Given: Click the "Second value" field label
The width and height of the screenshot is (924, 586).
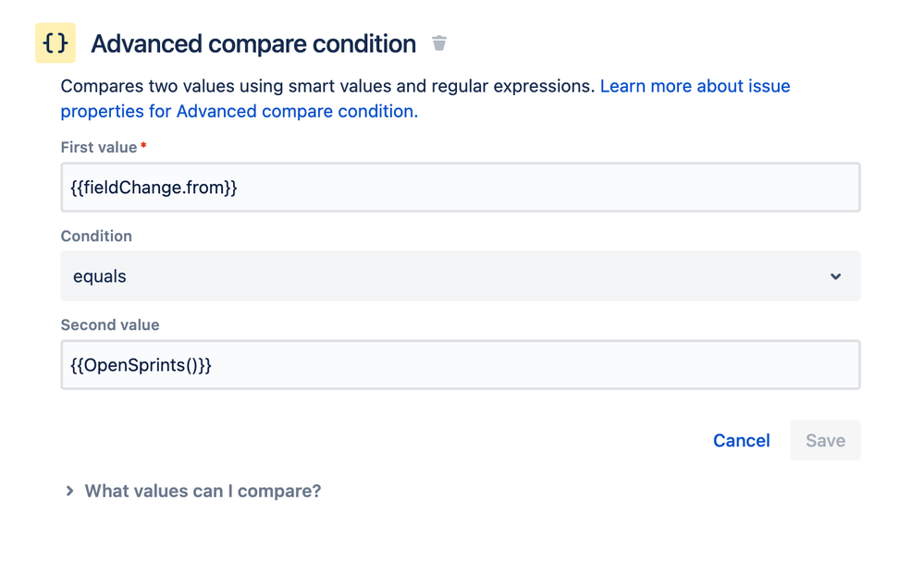Looking at the screenshot, I should [110, 325].
